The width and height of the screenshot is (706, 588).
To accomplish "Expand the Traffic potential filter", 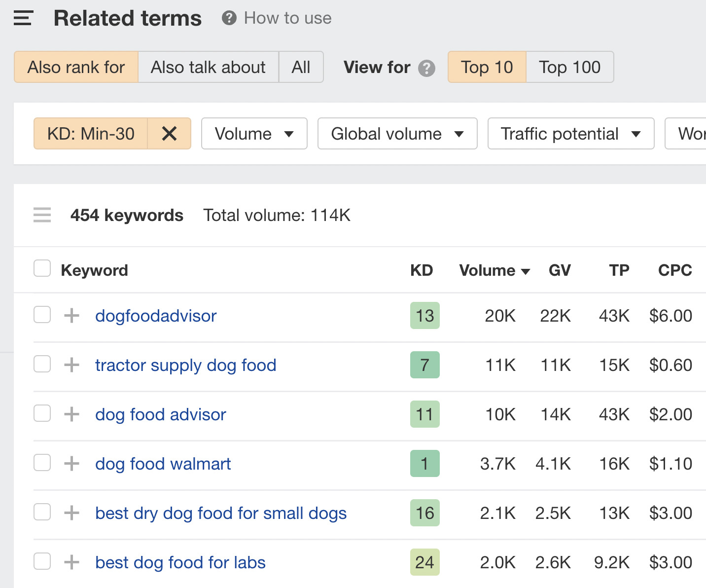I will (570, 133).
